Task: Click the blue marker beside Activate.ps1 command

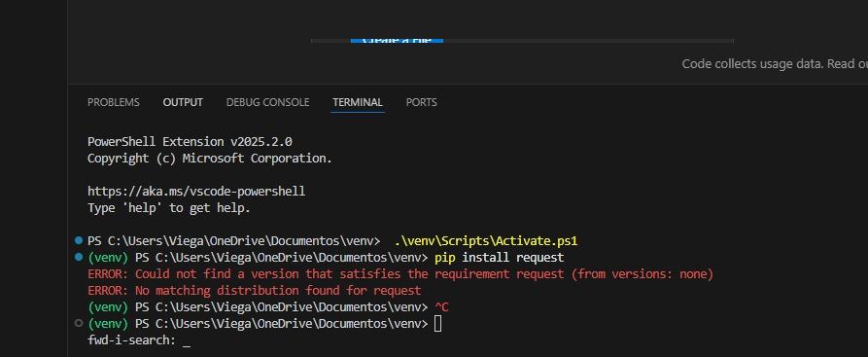Action: [79, 240]
